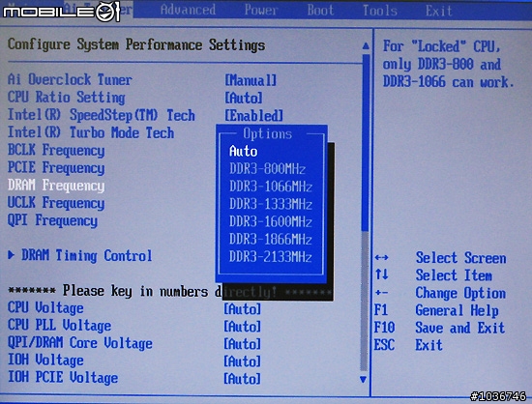
Task: Click 'Configure System Performance Settings' heading
Action: tap(136, 45)
